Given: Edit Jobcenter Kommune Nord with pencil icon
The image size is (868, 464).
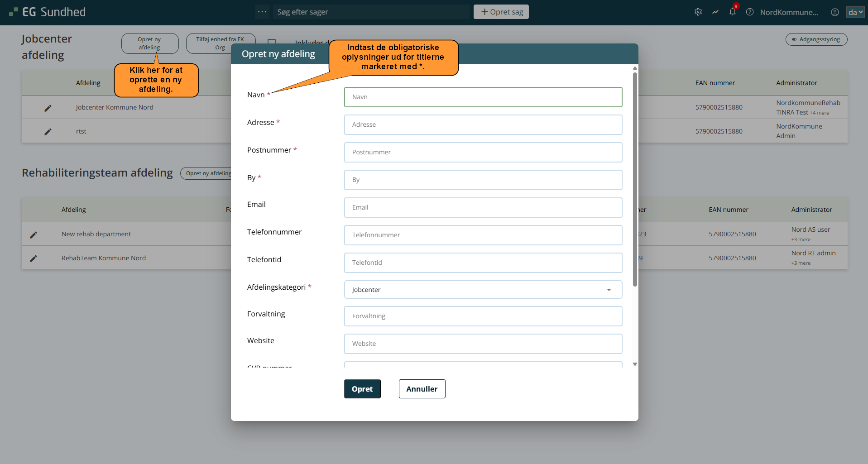Looking at the screenshot, I should (x=48, y=108).
